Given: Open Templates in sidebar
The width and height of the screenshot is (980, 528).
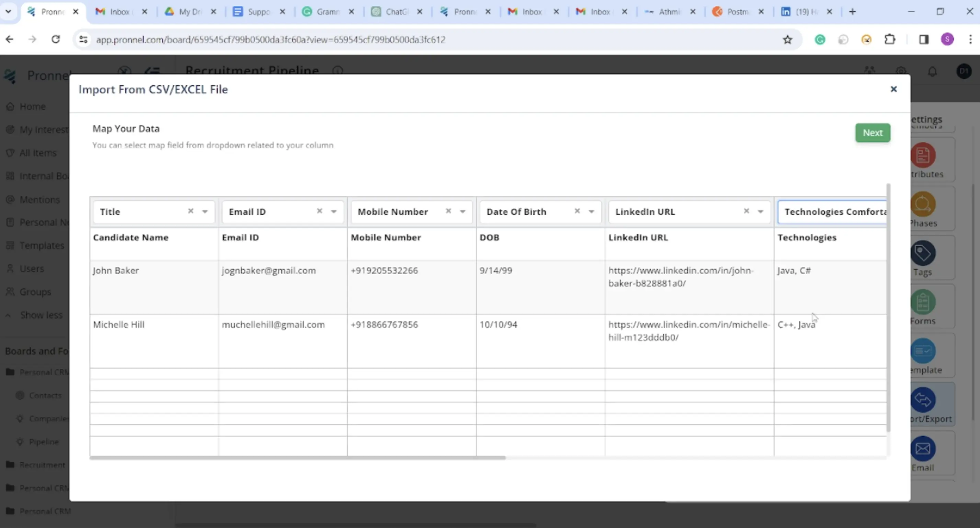Looking at the screenshot, I should (x=42, y=245).
